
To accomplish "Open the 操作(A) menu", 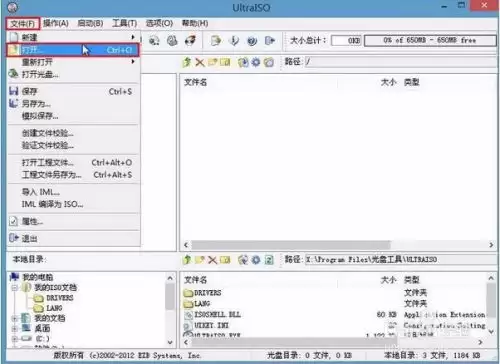I will coord(56,23).
